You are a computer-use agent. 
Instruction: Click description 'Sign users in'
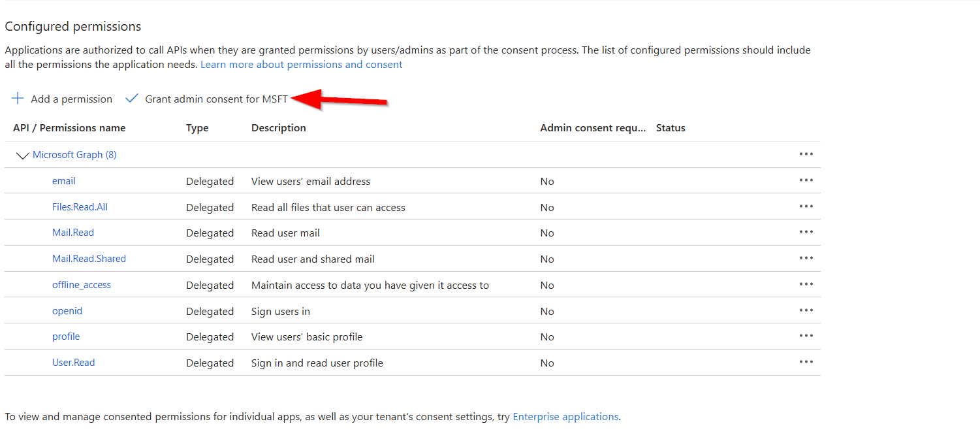click(281, 311)
